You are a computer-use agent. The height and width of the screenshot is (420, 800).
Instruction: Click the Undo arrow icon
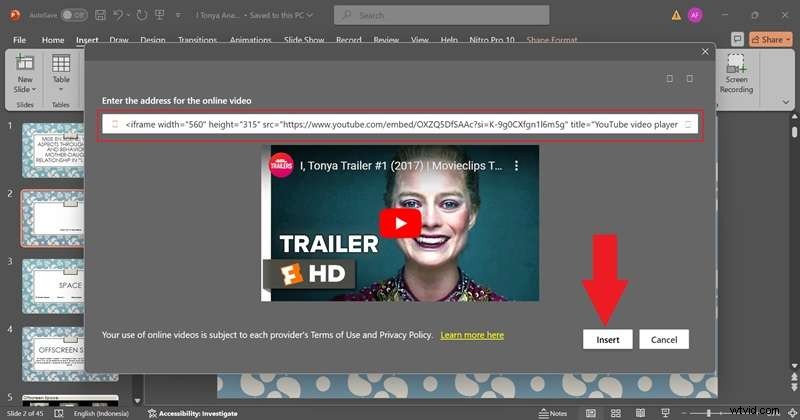[x=118, y=15]
